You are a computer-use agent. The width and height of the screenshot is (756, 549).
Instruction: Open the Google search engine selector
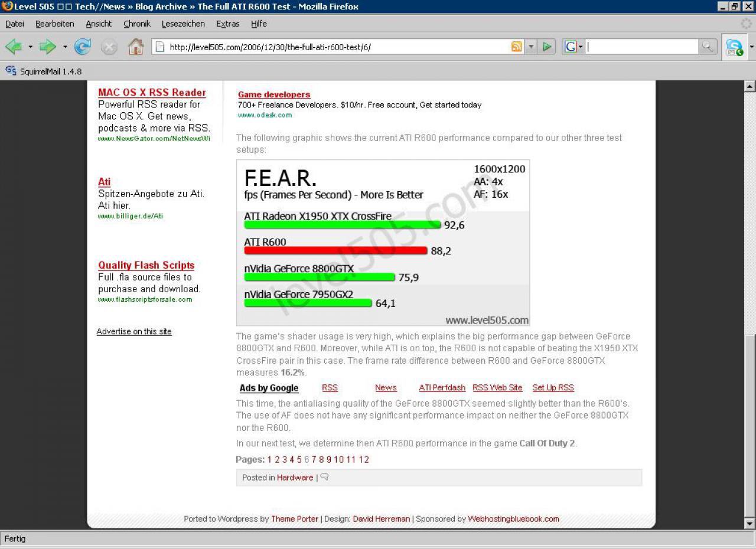coord(573,47)
